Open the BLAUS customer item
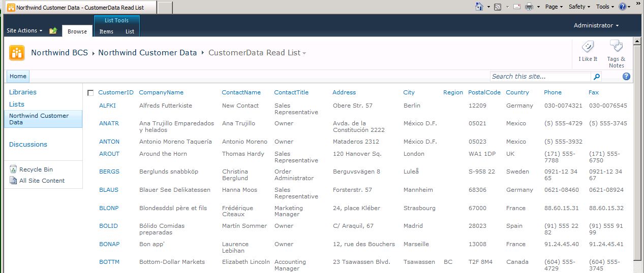 [109, 190]
